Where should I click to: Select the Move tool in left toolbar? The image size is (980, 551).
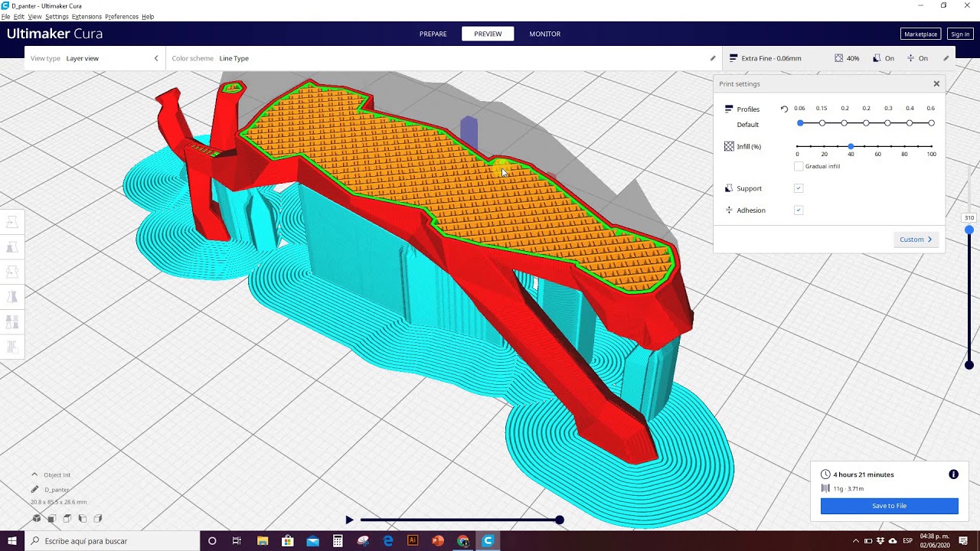12,222
